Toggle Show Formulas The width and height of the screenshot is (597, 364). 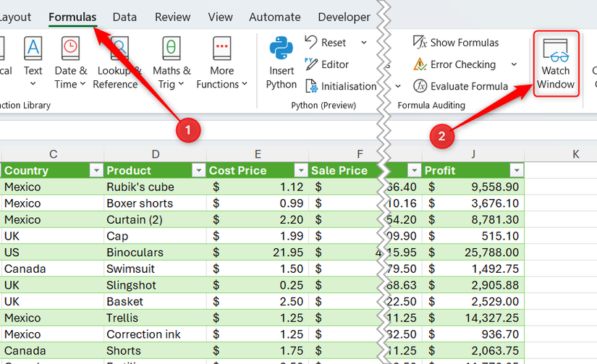pos(456,42)
